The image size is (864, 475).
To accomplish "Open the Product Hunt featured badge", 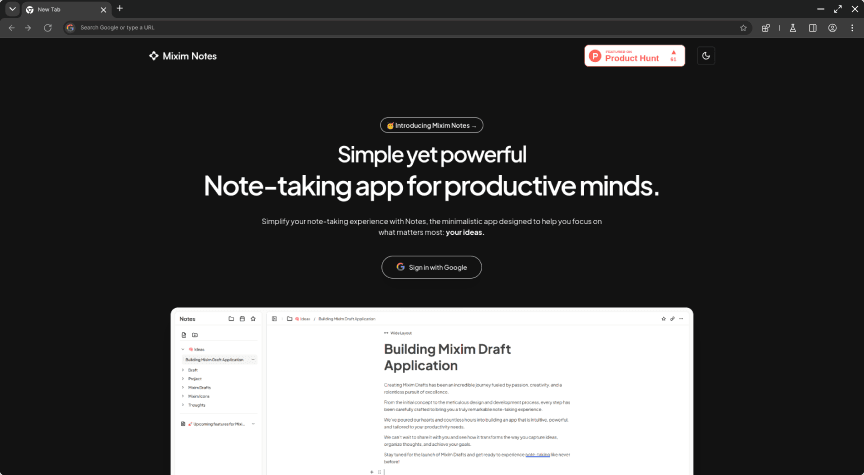I will click(634, 56).
